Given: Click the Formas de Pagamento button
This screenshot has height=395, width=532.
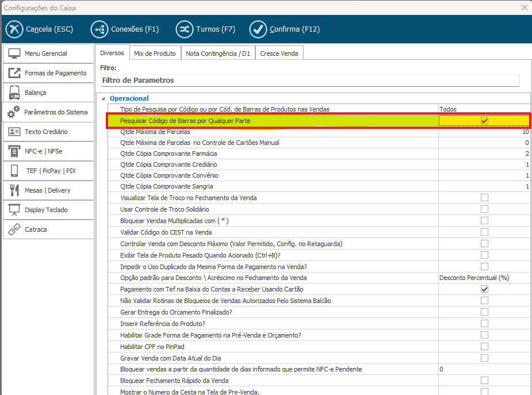Looking at the screenshot, I should pyautogui.click(x=55, y=73).
